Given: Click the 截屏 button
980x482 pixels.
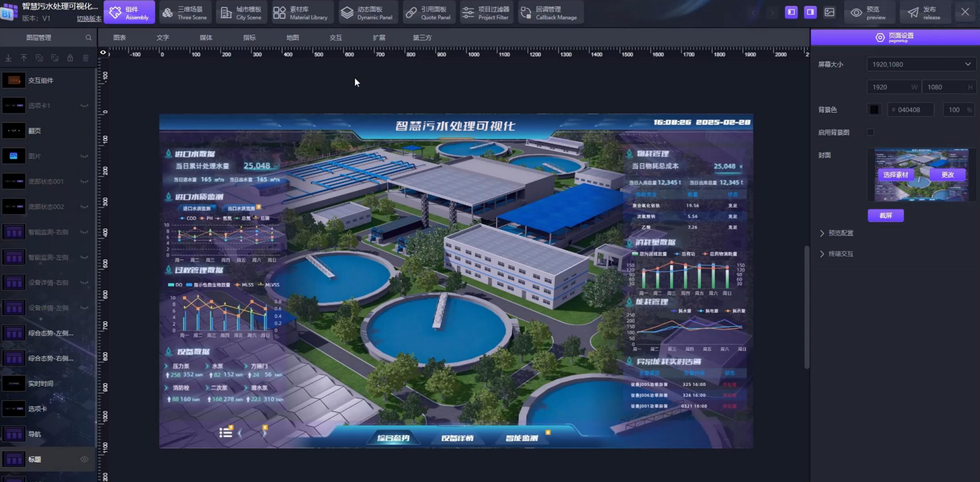Looking at the screenshot, I should [885, 215].
